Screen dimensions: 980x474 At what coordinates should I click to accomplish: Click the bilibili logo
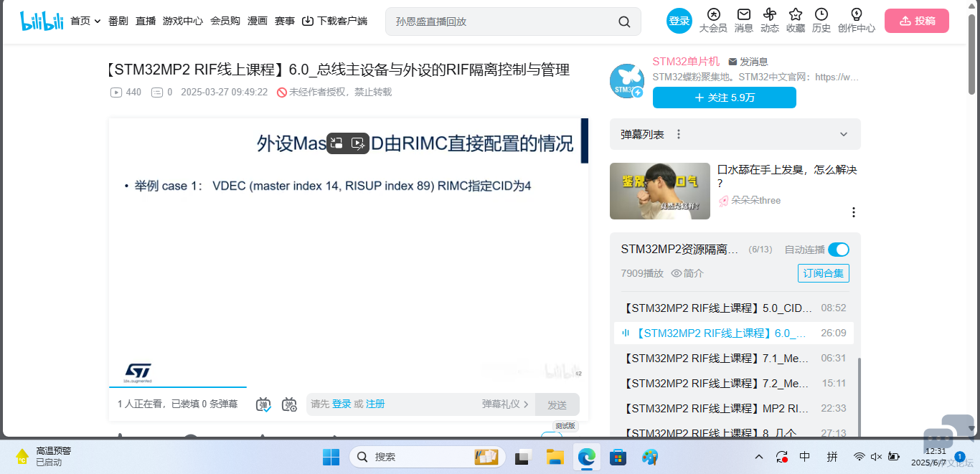42,21
